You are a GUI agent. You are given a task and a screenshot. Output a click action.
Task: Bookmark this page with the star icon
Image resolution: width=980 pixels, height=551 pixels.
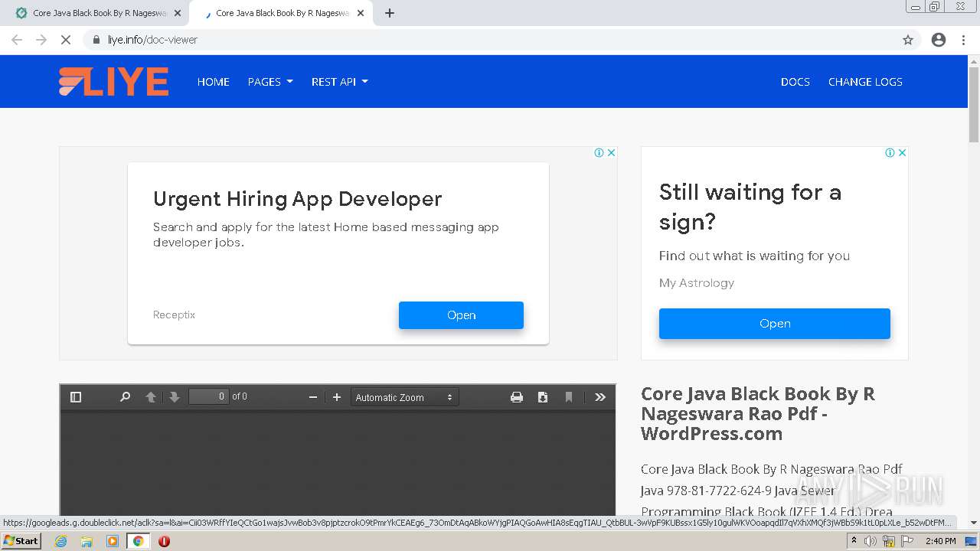908,40
